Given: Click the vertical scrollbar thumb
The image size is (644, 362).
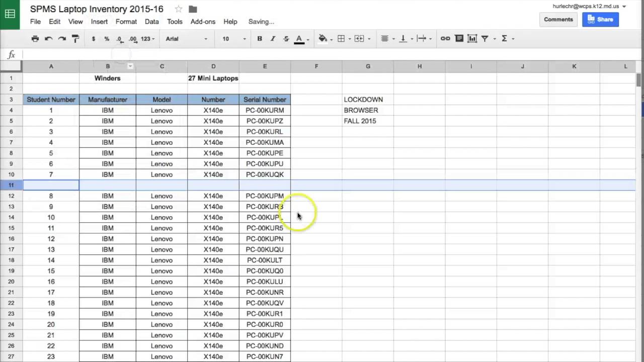Looking at the screenshot, I should coord(638,79).
